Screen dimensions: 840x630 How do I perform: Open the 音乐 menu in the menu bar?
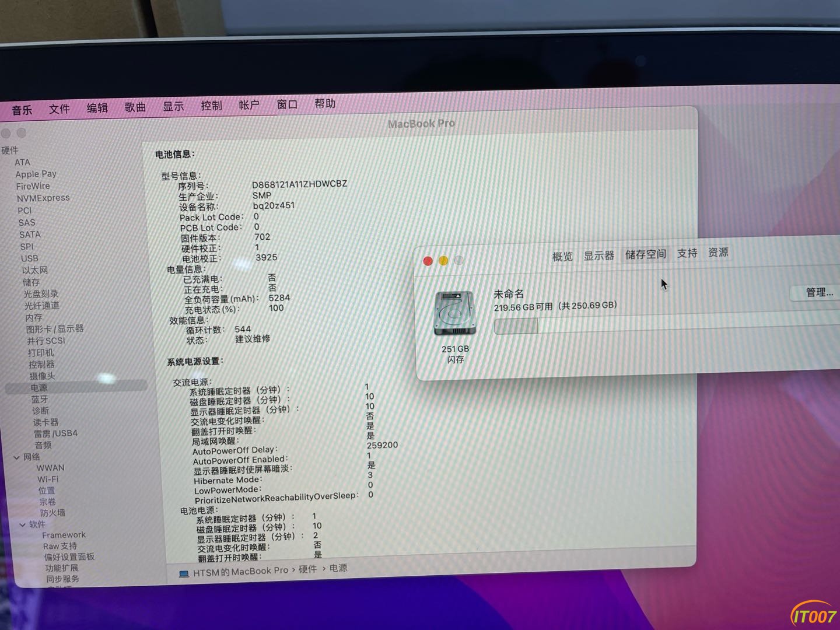point(22,110)
